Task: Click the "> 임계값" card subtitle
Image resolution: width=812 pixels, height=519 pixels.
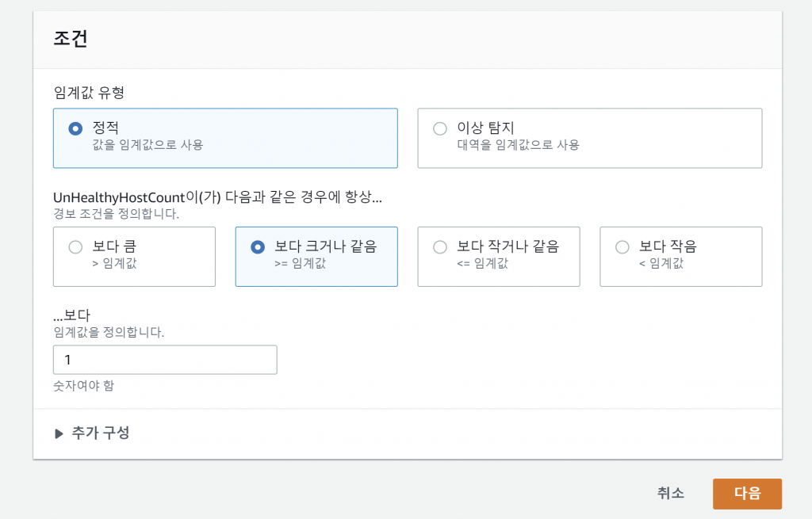Action: (x=114, y=263)
